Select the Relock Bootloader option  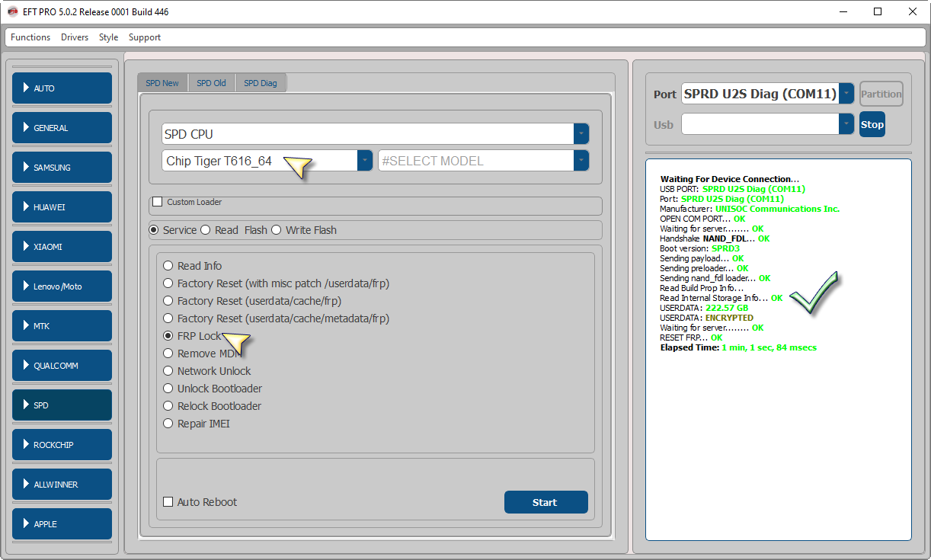click(168, 406)
